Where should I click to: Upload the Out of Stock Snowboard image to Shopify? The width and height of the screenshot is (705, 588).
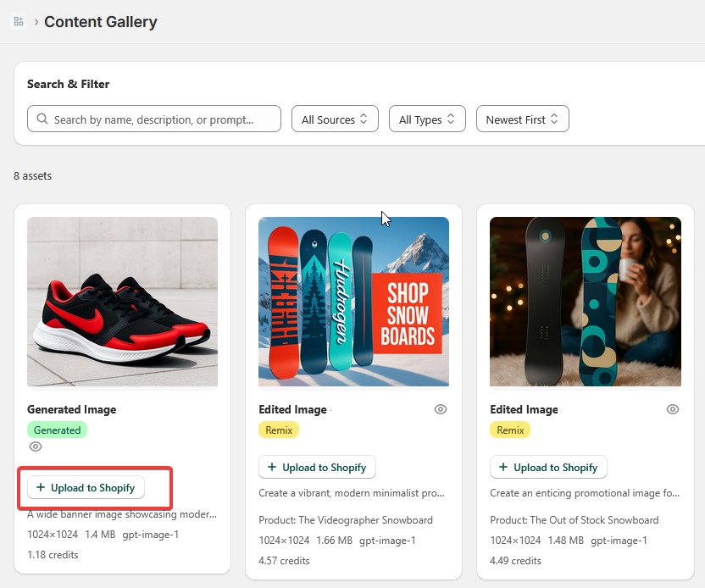(x=548, y=468)
